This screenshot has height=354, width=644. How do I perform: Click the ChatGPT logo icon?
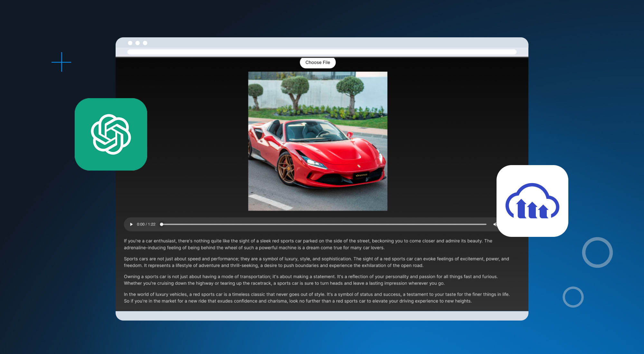point(111,134)
